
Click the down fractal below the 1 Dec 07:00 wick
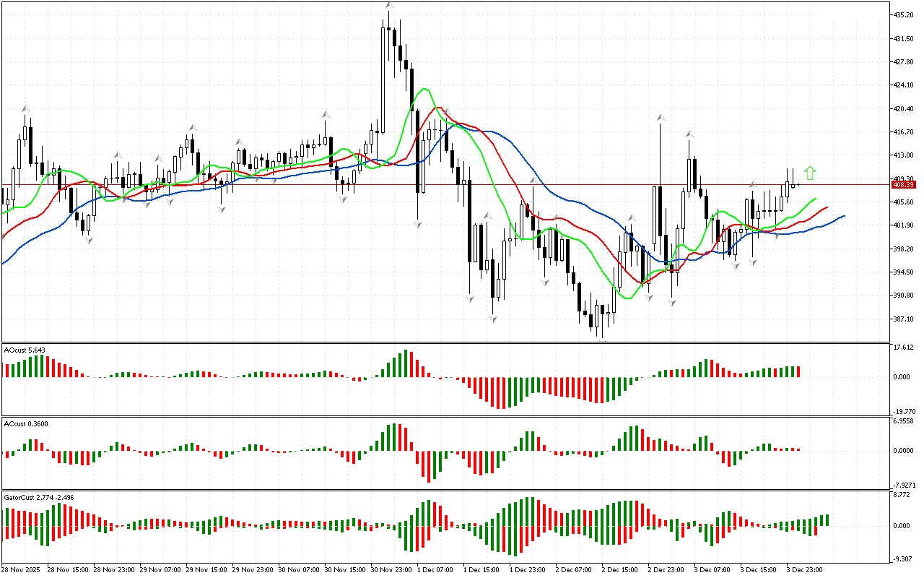tap(417, 225)
